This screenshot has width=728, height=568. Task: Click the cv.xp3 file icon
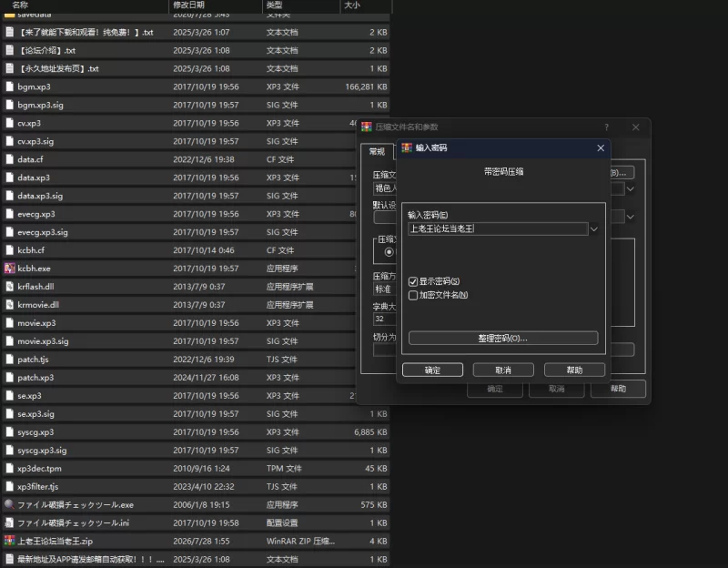pyautogui.click(x=9, y=123)
